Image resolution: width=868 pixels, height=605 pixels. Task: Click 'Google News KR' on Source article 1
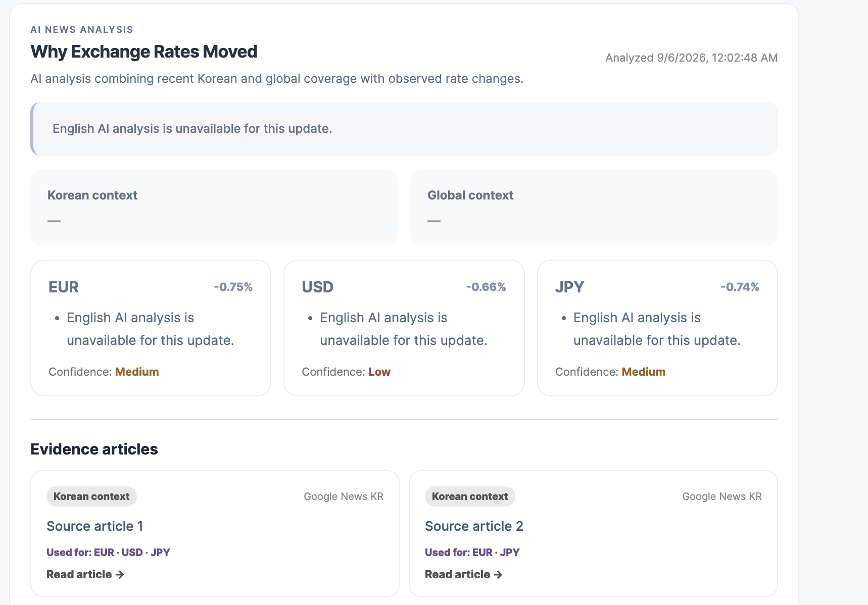[x=344, y=496]
